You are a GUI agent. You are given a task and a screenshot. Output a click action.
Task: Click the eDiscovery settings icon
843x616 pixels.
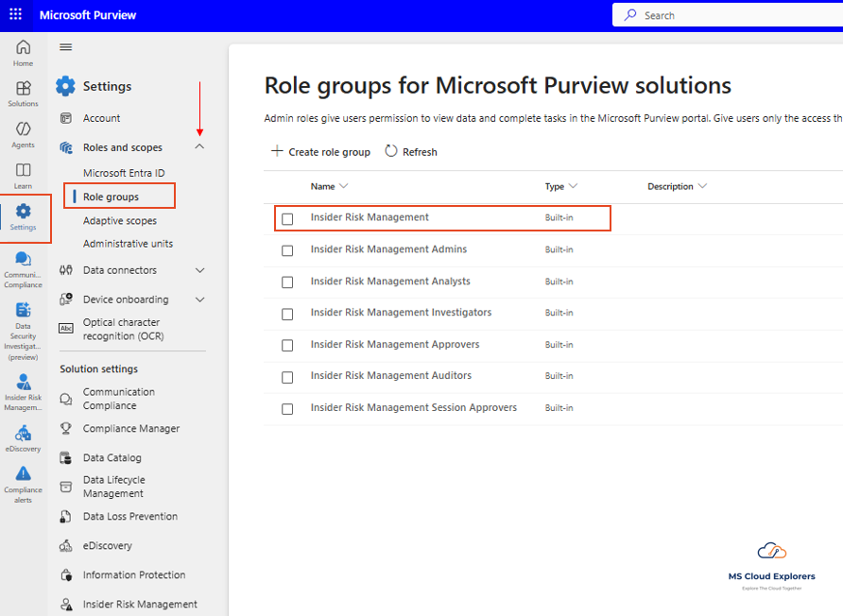[65, 546]
